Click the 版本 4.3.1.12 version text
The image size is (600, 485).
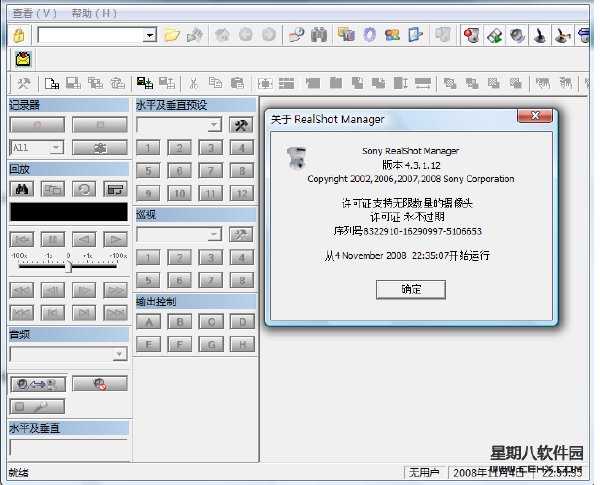pyautogui.click(x=411, y=165)
